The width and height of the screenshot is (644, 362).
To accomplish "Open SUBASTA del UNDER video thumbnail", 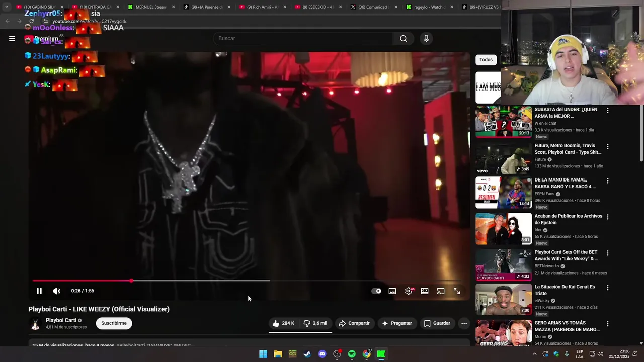I will 504,122.
